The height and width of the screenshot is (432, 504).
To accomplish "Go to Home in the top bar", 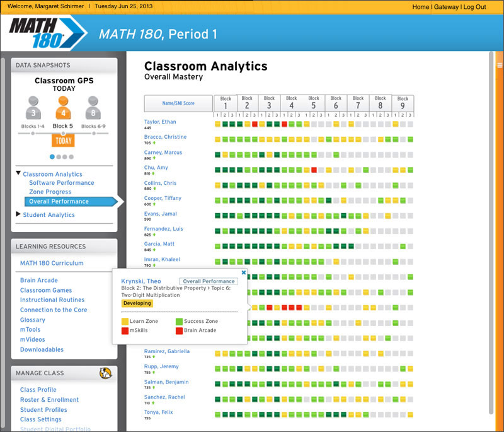I will (421, 7).
